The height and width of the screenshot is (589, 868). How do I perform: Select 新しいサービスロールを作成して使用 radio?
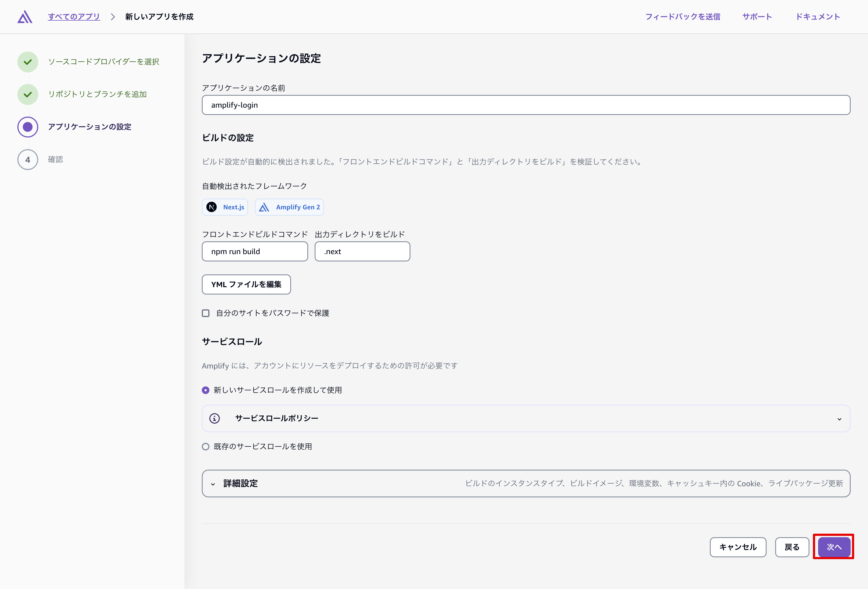[x=205, y=390]
